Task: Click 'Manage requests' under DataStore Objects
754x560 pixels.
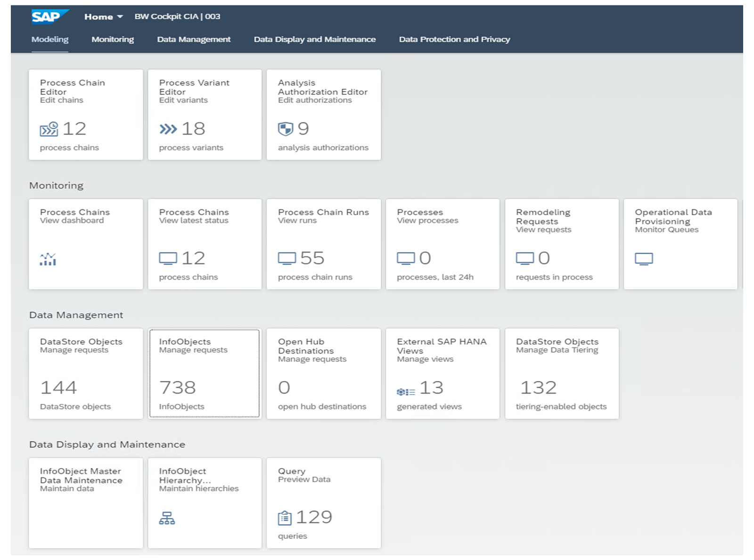Action: (74, 350)
